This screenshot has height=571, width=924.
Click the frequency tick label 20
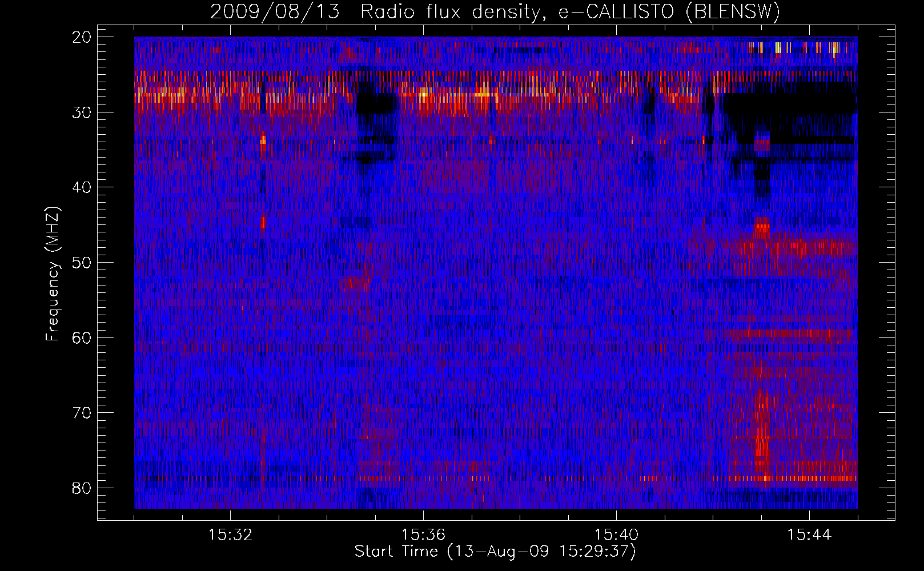pyautogui.click(x=82, y=37)
